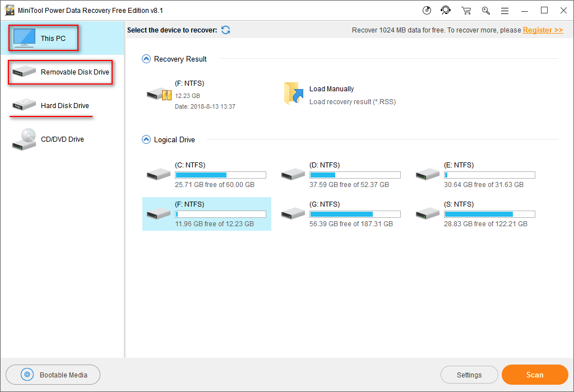Image resolution: width=574 pixels, height=392 pixels.
Task: Click the G: NTFS drive icon
Action: point(293,213)
